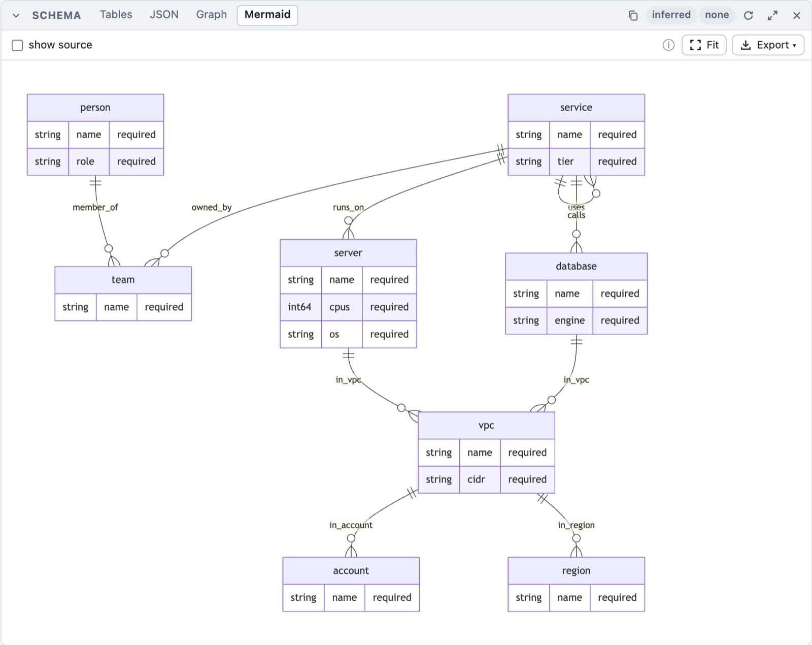Screen dimensions: 812x645
Task: Switch to the Tables tab
Action: point(116,15)
